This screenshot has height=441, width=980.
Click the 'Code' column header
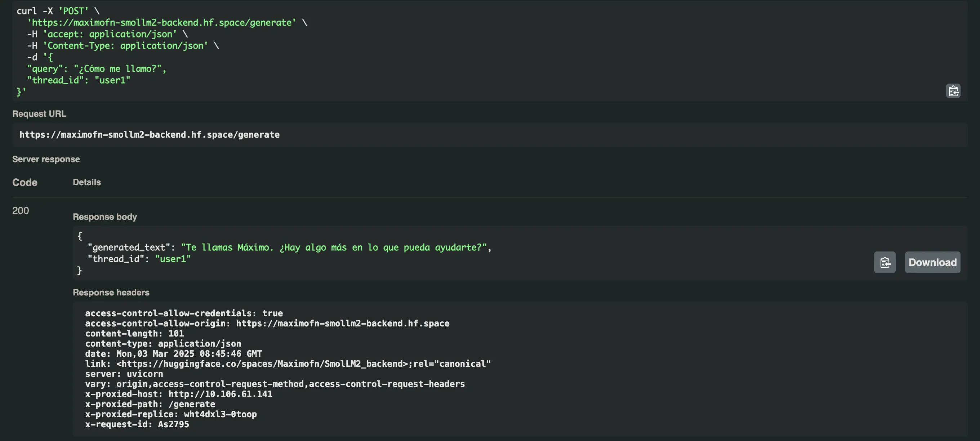[25, 182]
